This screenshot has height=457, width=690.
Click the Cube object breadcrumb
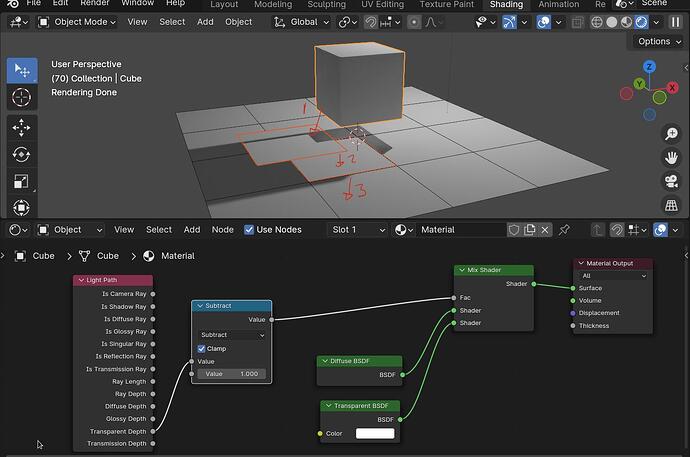pos(35,256)
